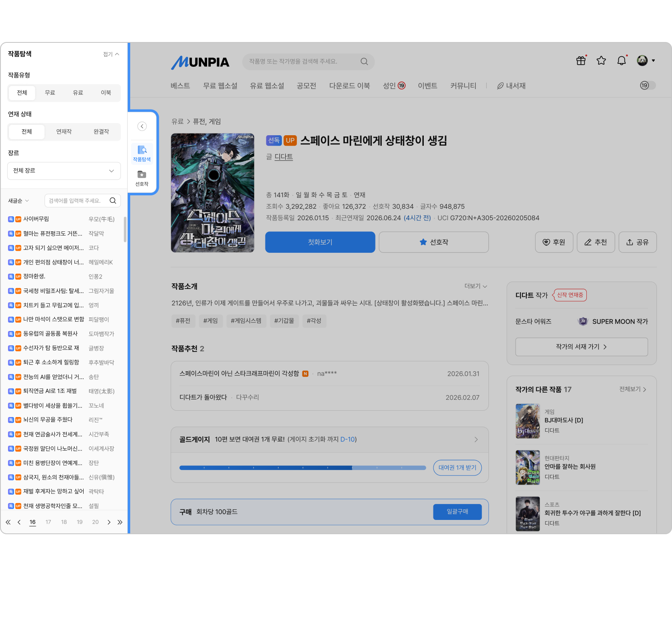Screen dimensions: 672x635
Task: Select 전체 serialization status filter
Action: pyautogui.click(x=27, y=132)
